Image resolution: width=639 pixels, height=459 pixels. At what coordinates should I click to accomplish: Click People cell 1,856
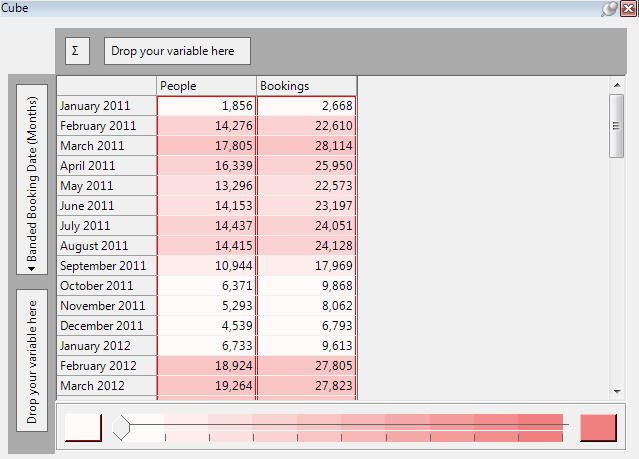[206, 106]
